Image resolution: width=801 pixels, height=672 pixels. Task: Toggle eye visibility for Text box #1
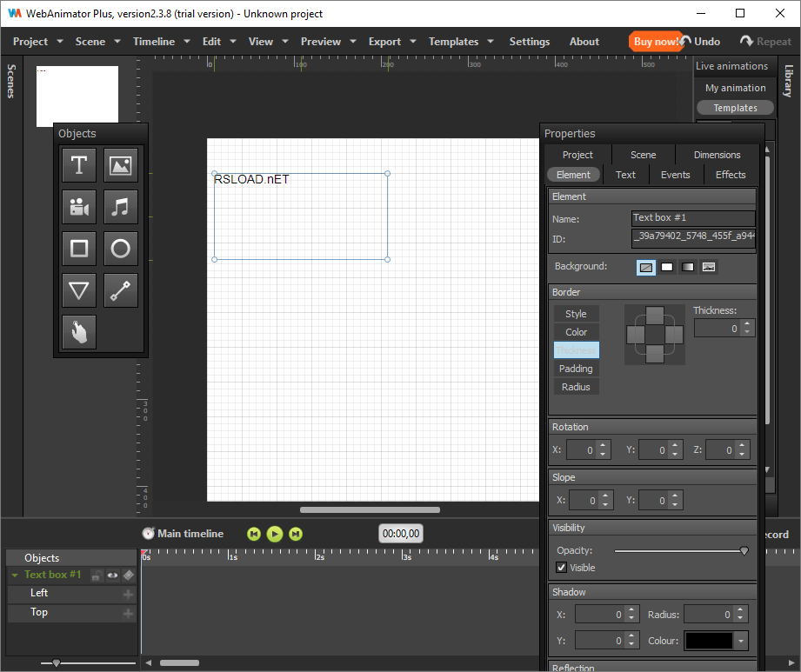(112, 575)
